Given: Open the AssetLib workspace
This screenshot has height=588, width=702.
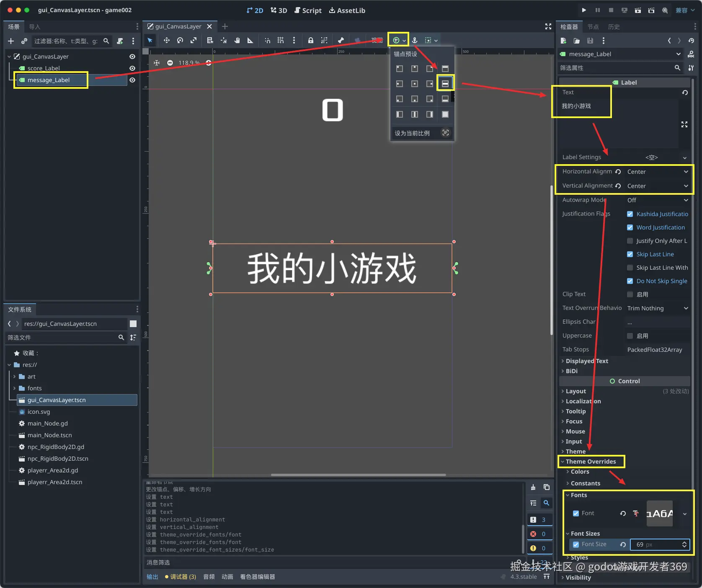Looking at the screenshot, I should (347, 10).
